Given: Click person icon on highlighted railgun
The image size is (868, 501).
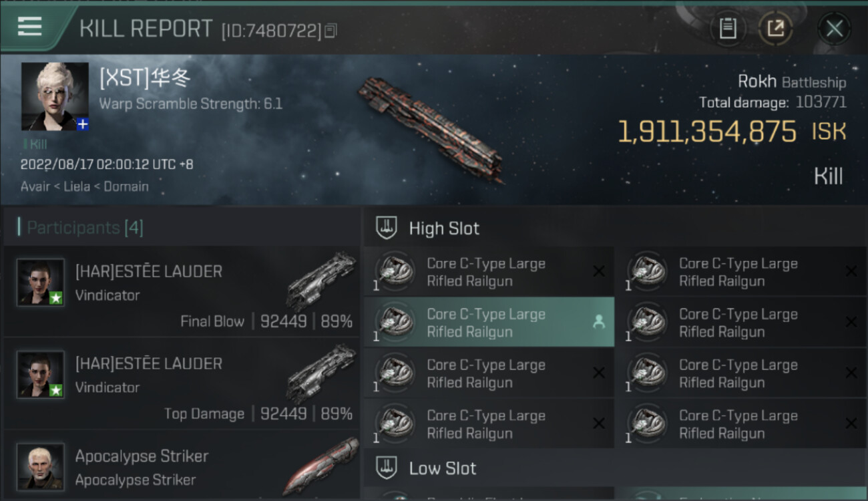Looking at the screenshot, I should pos(598,322).
